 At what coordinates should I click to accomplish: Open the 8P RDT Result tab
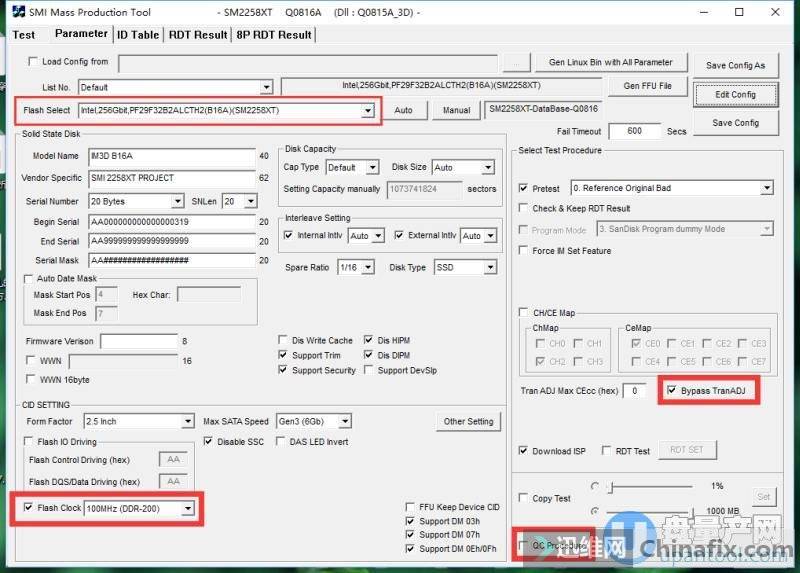coord(274,35)
